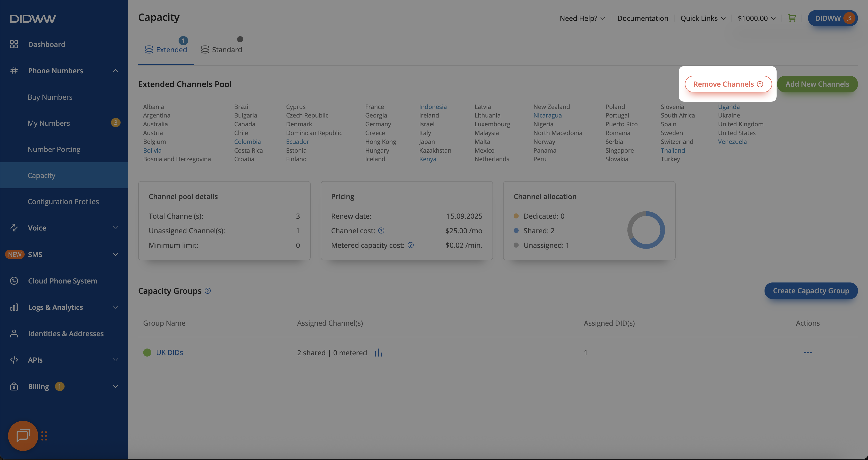Click the Assigned Channel(s) column header

(330, 323)
